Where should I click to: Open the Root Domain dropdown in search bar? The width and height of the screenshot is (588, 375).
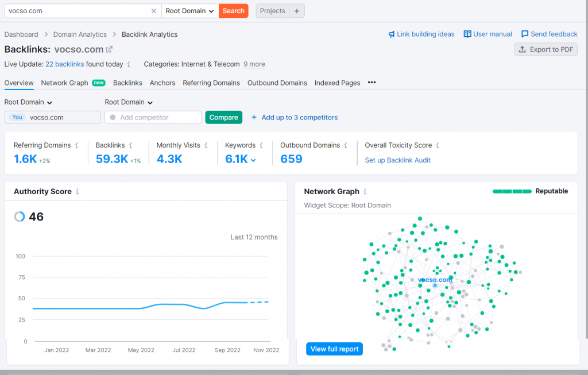tap(189, 11)
